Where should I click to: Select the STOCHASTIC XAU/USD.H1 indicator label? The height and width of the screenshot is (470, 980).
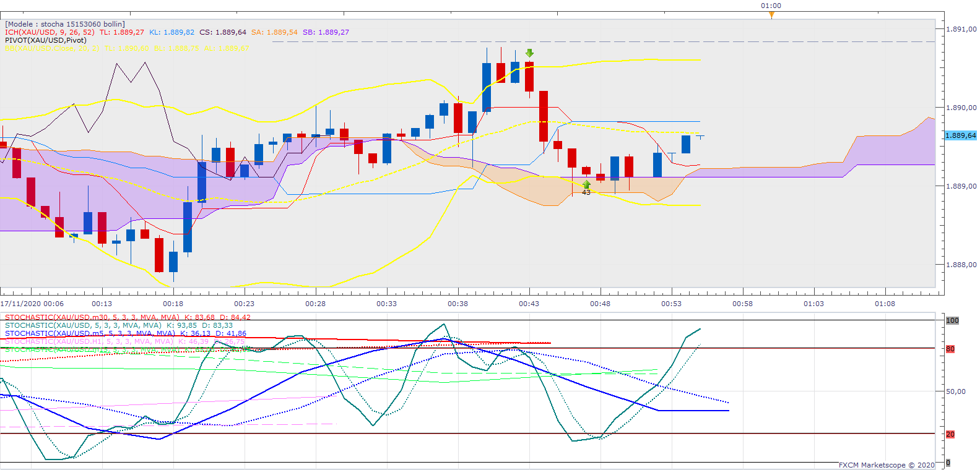(89, 341)
